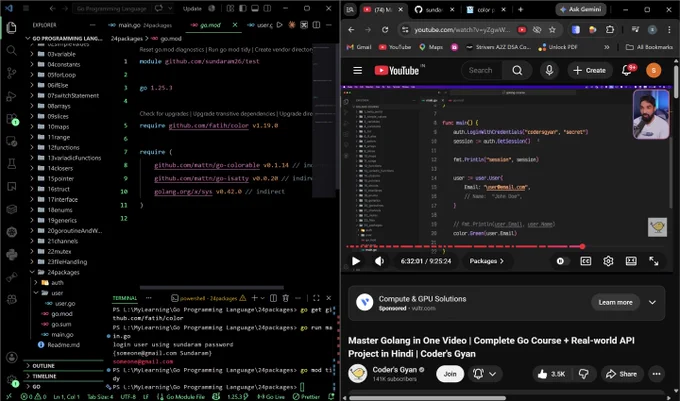Viewport: 680px width, 401px height.
Task: Expand the 16struct folder
Action: [58, 189]
